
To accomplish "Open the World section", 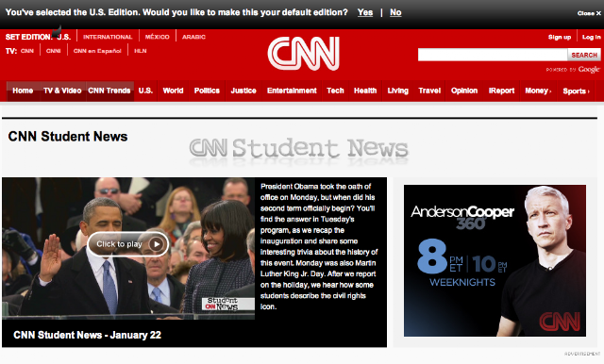I will pos(173,91).
